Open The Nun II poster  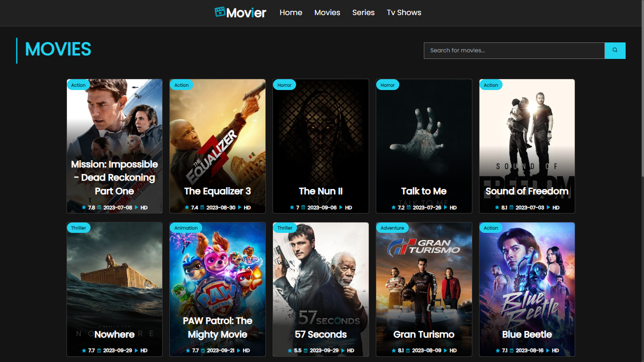[321, 146]
